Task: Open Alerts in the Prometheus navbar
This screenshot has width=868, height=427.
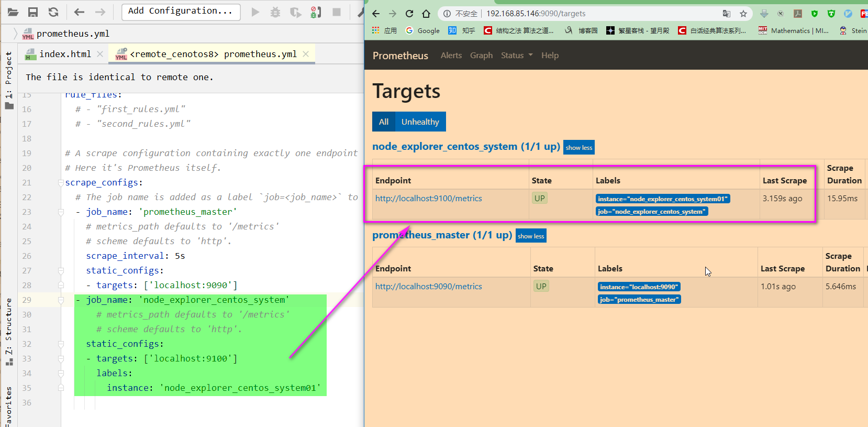Action: 451,55
